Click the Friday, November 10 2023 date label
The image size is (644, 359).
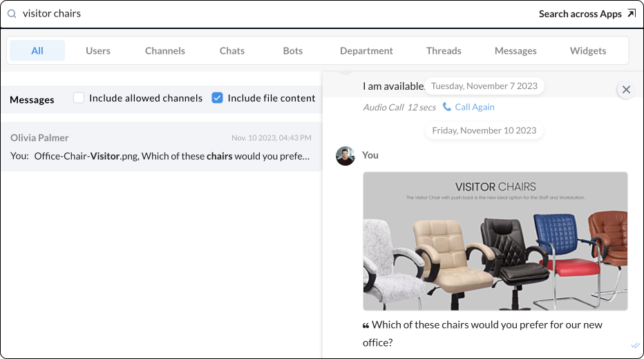pos(484,130)
